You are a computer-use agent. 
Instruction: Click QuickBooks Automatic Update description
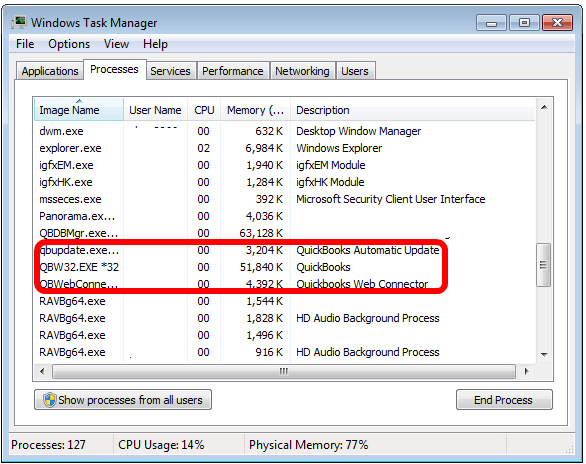pos(368,250)
